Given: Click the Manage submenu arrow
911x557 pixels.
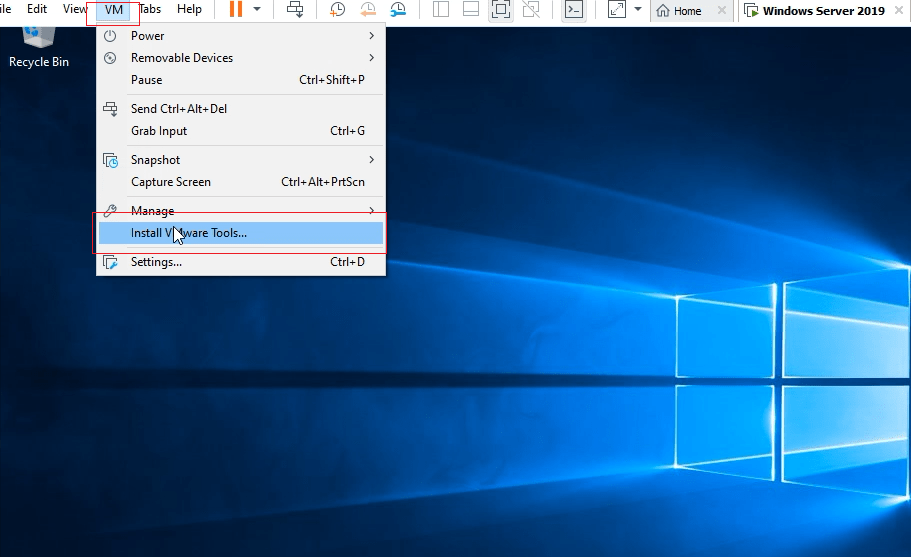Looking at the screenshot, I should (372, 210).
